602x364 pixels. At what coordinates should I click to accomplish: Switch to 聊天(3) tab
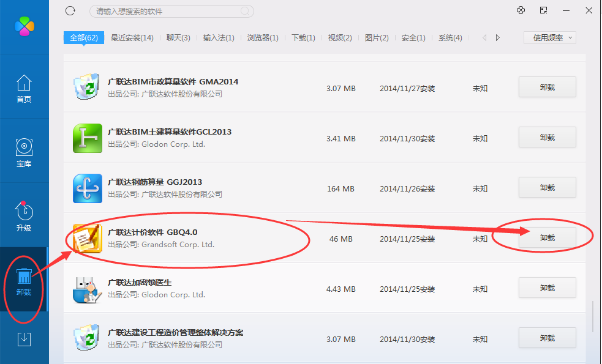point(178,37)
